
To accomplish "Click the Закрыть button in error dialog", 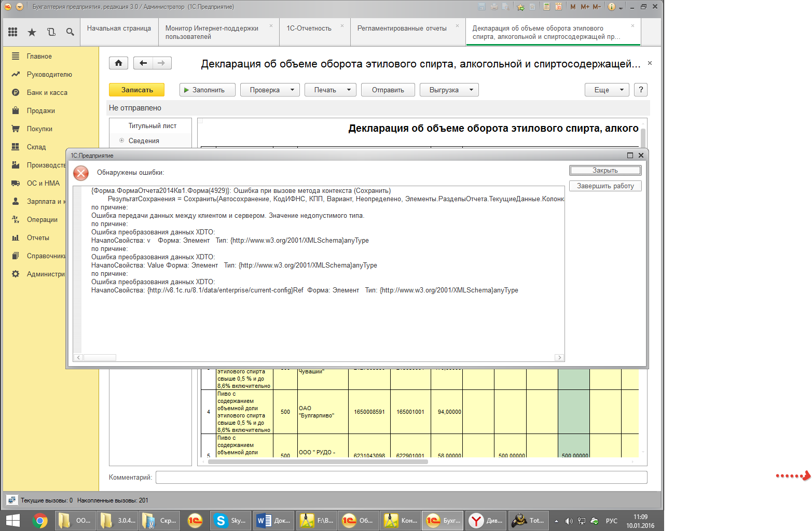I will click(x=605, y=171).
